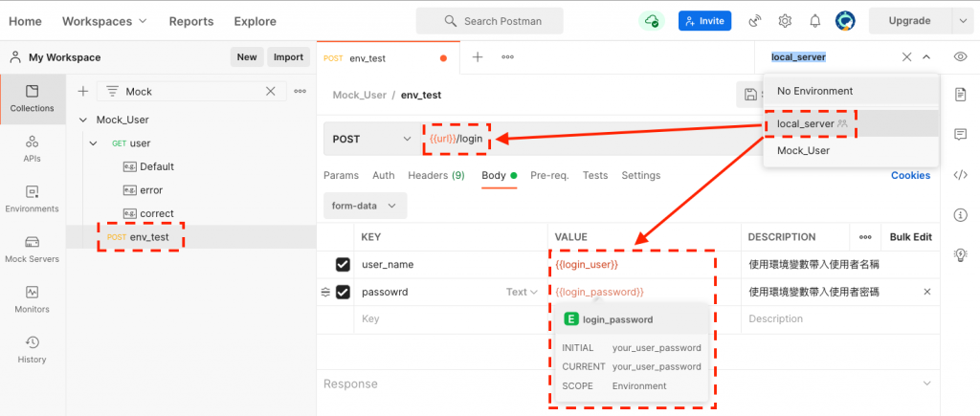Open the satellite capture requests icon
Viewport: 980px width, 416px height.
coord(754,21)
